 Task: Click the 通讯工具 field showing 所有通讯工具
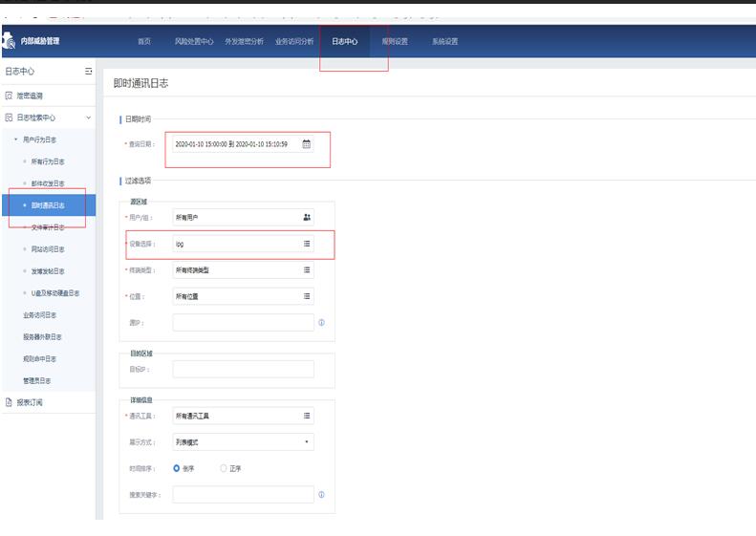tap(243, 416)
